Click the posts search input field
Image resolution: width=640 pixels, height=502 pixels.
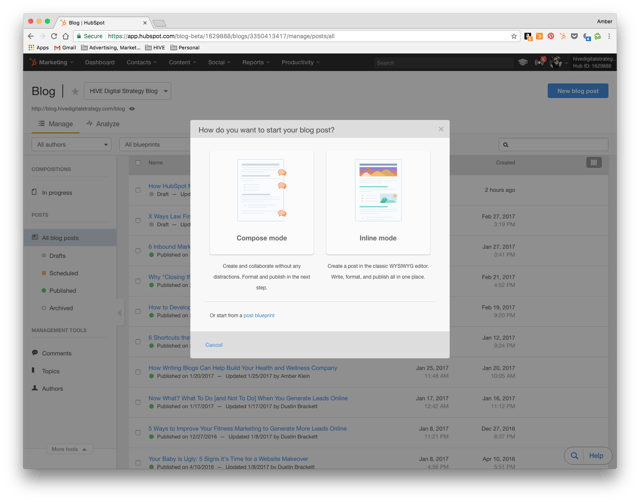(553, 145)
